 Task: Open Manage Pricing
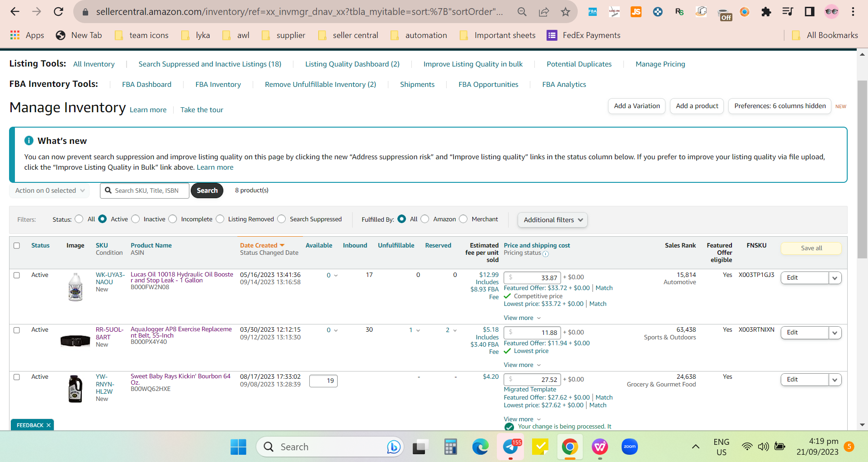(660, 64)
